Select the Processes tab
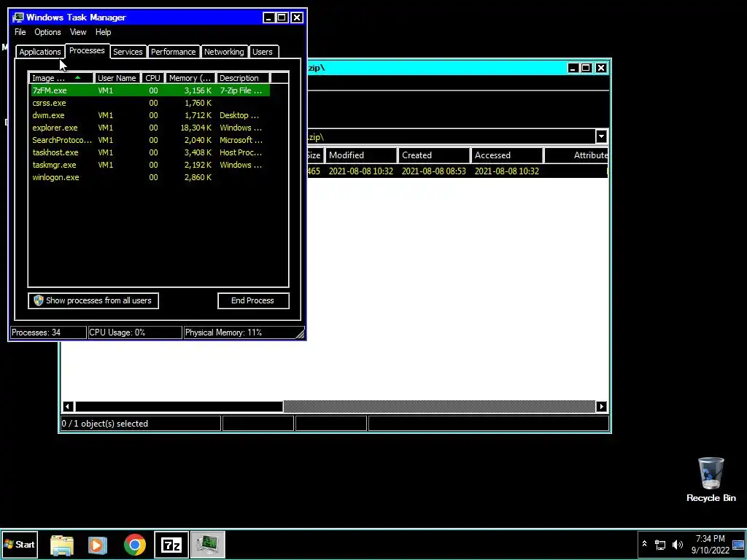Viewport: 747px width, 560px height. tap(87, 50)
